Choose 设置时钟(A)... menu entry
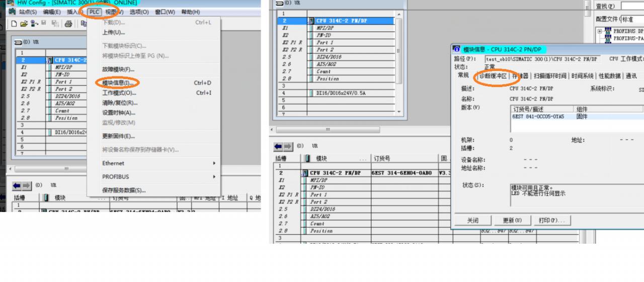Screen dimensions: 644x282 click(153, 113)
